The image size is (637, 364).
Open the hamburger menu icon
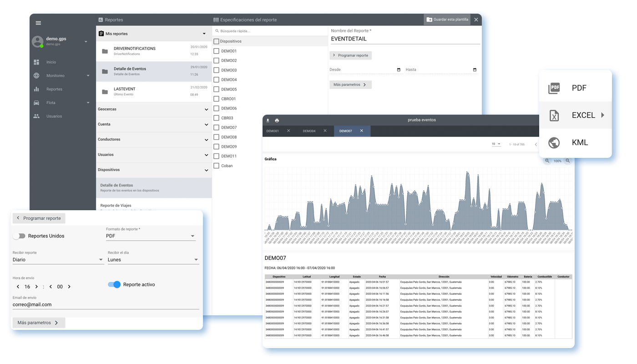38,23
